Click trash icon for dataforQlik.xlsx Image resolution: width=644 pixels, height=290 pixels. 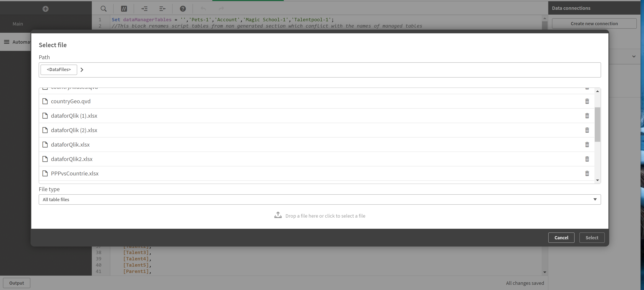pos(587,145)
